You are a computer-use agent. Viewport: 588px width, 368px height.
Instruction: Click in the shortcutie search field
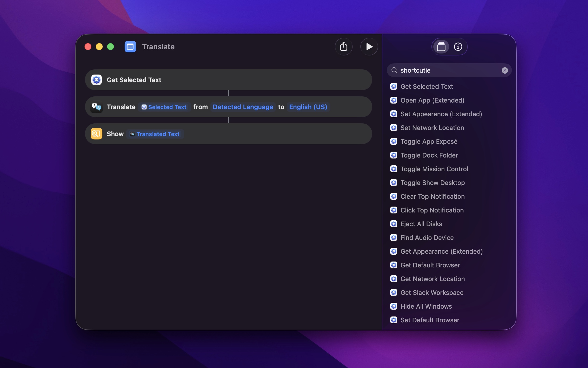tap(448, 71)
